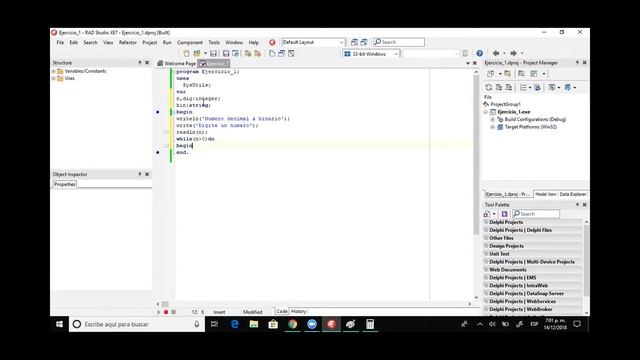Open the File menu
Viewport: 640px width, 360px height.
tap(60, 42)
